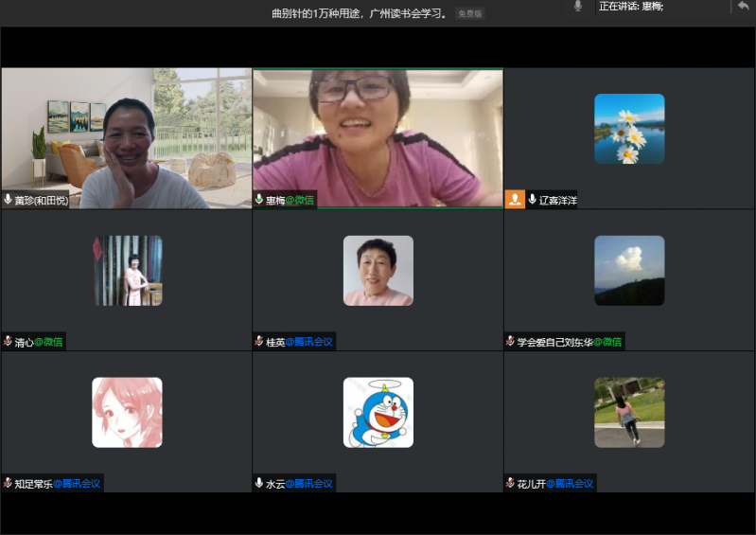Click the anime girl avatar of 知足常乐
This screenshot has width=756, height=535.
point(127,412)
